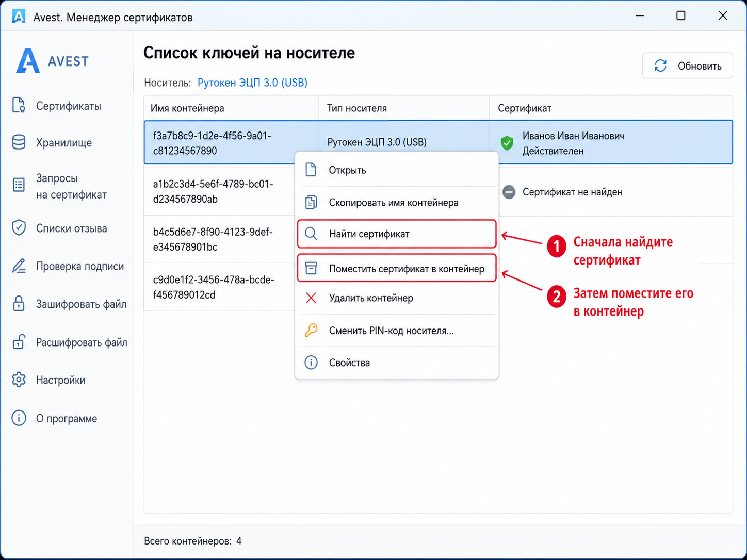Choose Сменить PIN-код носителя menu entry
This screenshot has width=747, height=560.
coord(397,331)
